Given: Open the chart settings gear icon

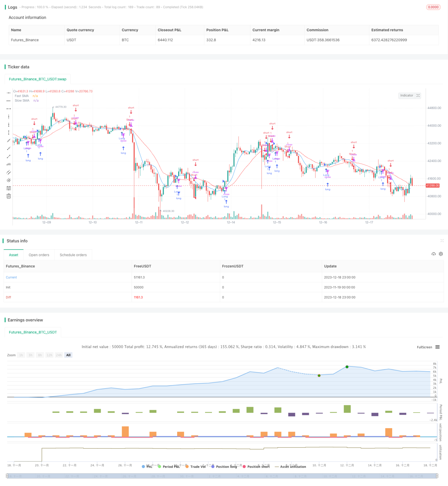Looking at the screenshot, I should pos(441,254).
